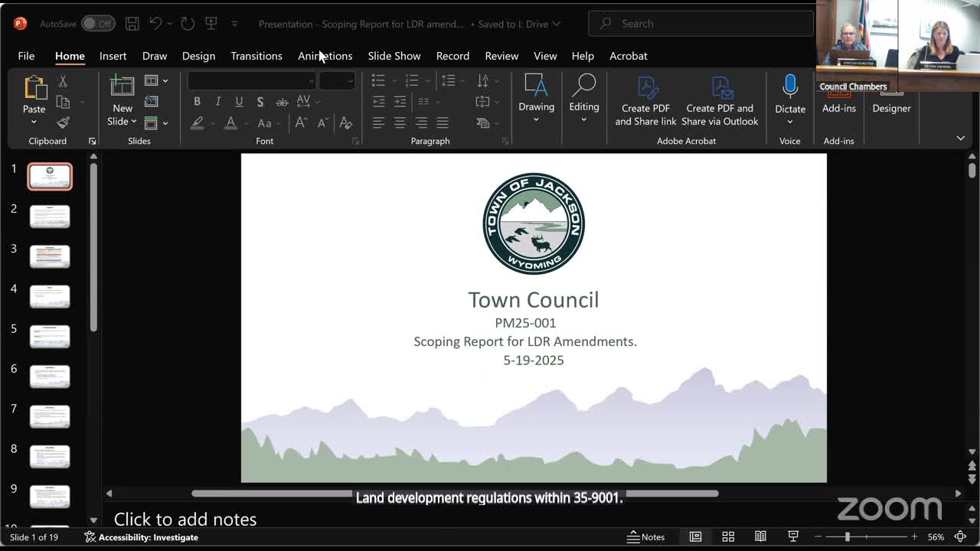980x551 pixels.
Task: Collapse the ribbon with the chevron
Action: [960, 139]
